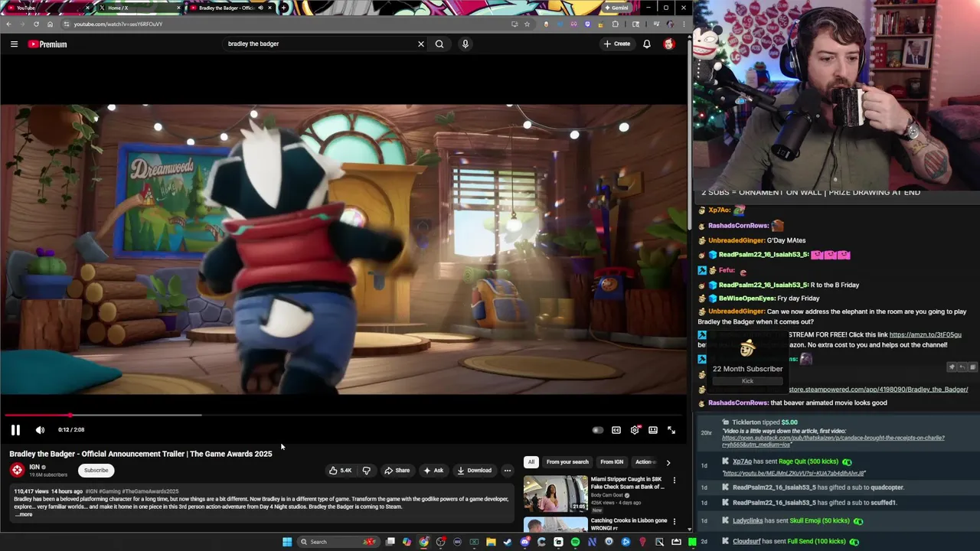Screen dimensions: 980x551
Task: Share the video
Action: click(x=397, y=471)
